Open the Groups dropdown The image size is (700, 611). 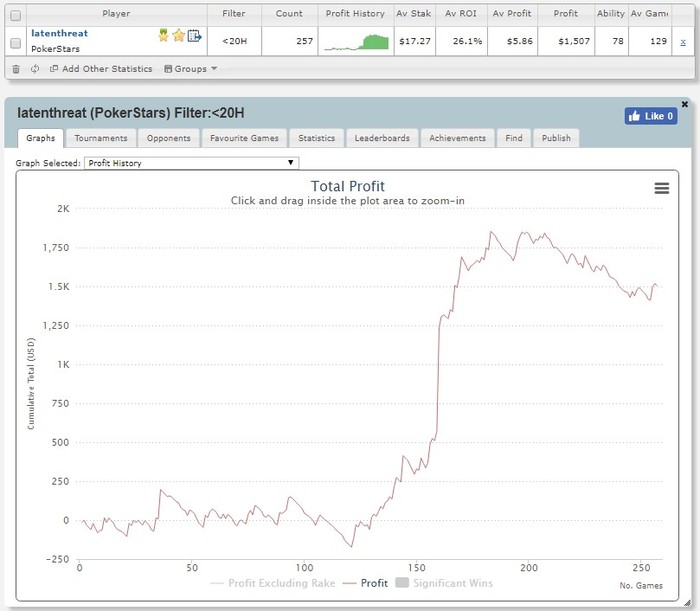click(x=191, y=69)
